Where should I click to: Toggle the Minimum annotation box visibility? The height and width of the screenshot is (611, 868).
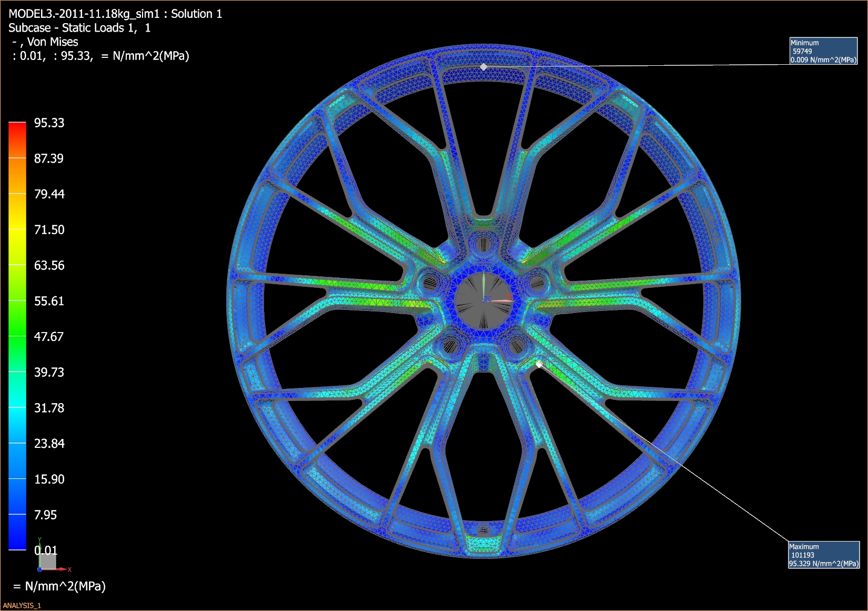pyautogui.click(x=824, y=52)
